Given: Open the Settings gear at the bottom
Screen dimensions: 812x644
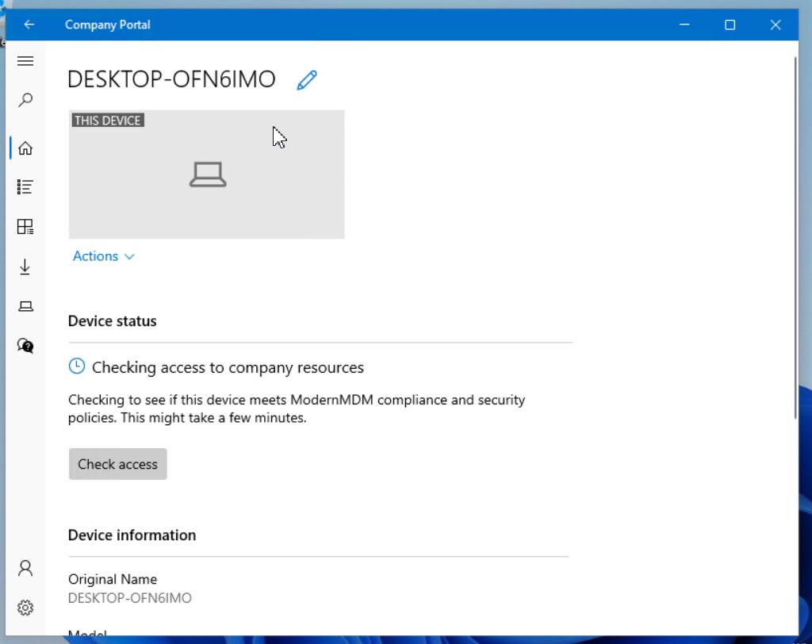Looking at the screenshot, I should pyautogui.click(x=25, y=608).
